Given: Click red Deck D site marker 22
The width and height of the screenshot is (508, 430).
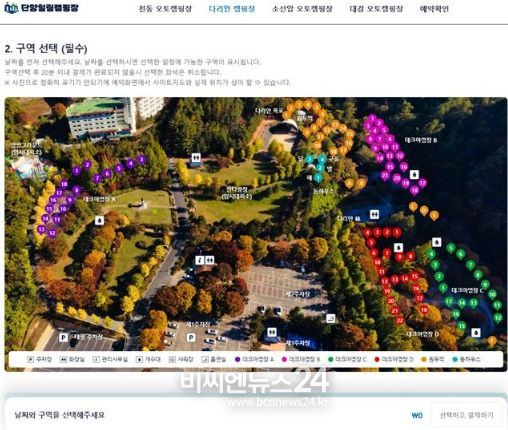Looking at the screenshot, I should [400, 321].
